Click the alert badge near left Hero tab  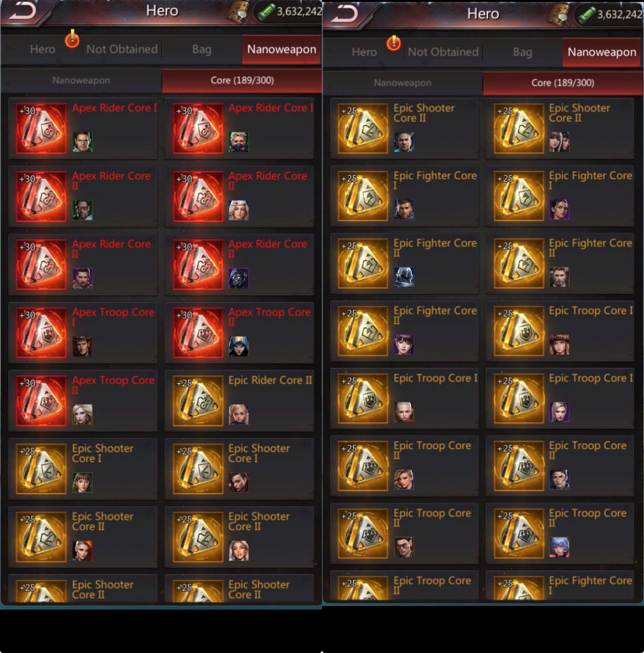point(72,39)
